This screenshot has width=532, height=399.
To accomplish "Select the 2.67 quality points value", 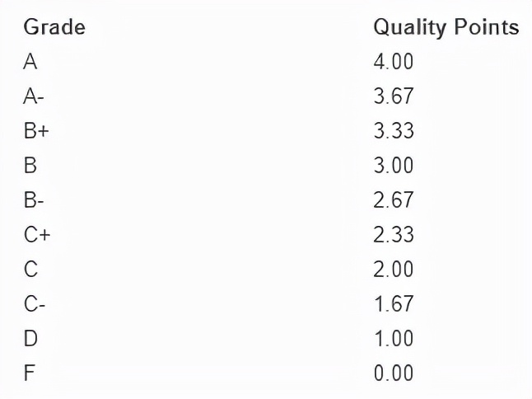I will click(x=393, y=200).
